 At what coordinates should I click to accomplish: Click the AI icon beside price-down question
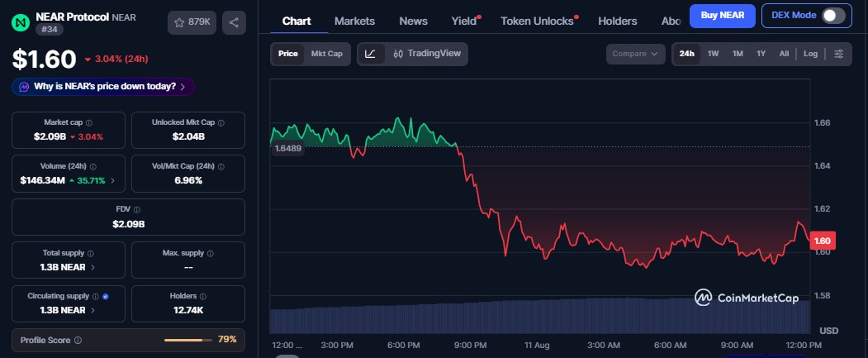pos(24,87)
